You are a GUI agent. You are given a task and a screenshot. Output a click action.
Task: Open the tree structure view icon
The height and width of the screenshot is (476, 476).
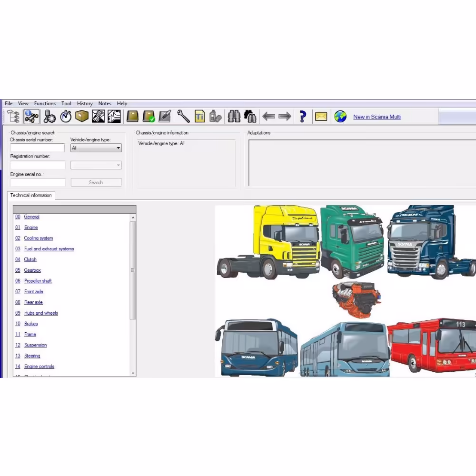tap(14, 117)
